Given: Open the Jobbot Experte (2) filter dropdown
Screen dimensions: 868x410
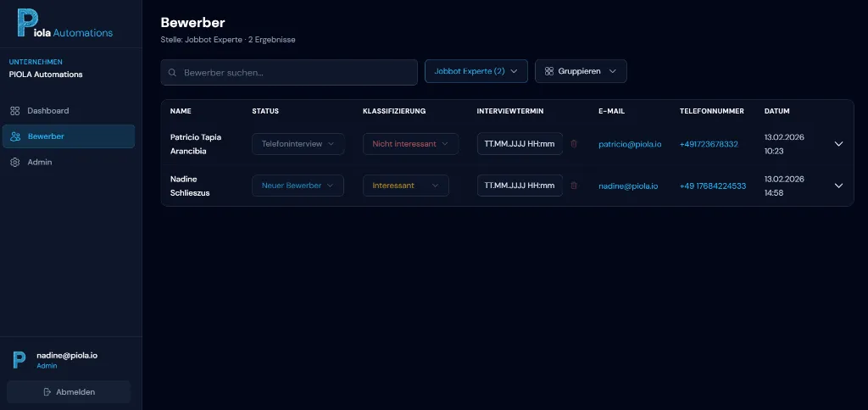Looking at the screenshot, I should pyautogui.click(x=476, y=72).
